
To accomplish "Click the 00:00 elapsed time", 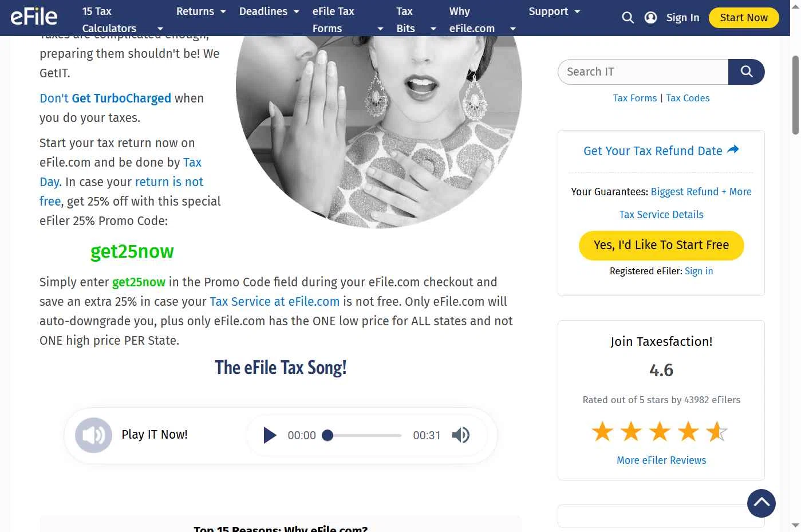I will (x=302, y=435).
